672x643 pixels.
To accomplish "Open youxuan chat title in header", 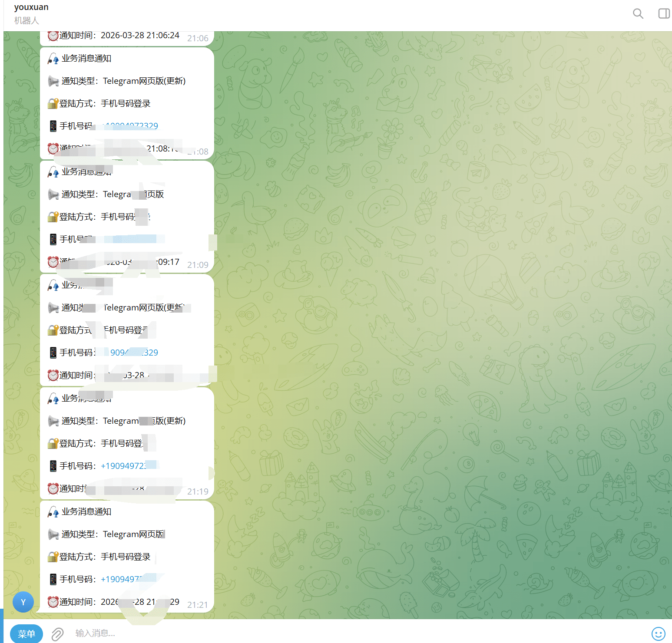I will [31, 7].
